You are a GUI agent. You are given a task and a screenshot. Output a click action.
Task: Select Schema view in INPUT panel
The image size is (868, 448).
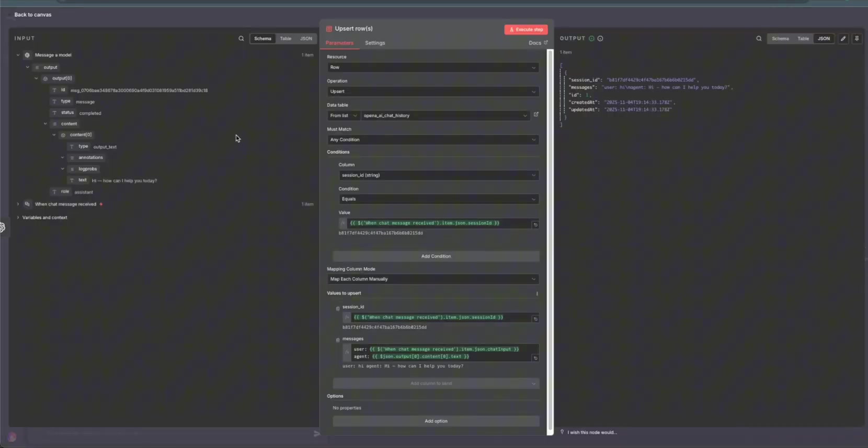pyautogui.click(x=262, y=39)
